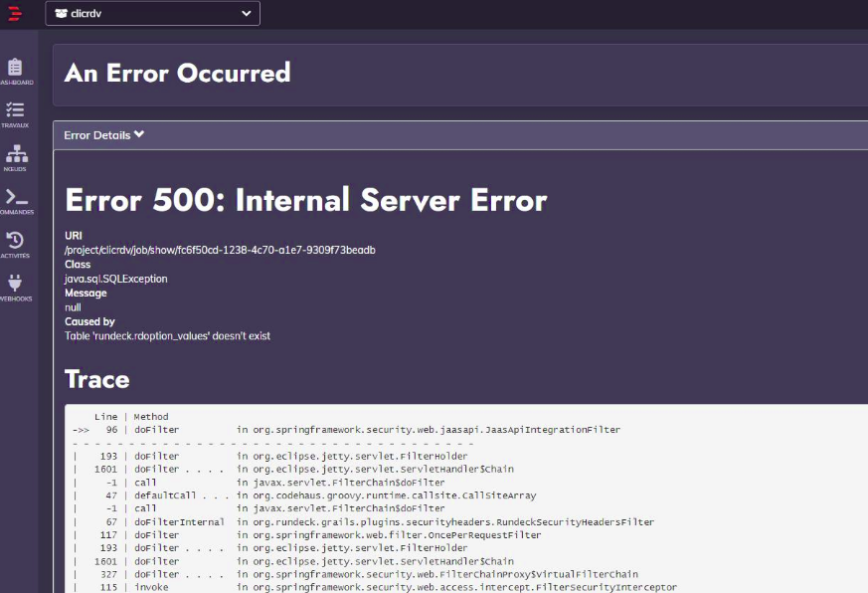Open the Commandes terminal prompt icon

point(16,195)
